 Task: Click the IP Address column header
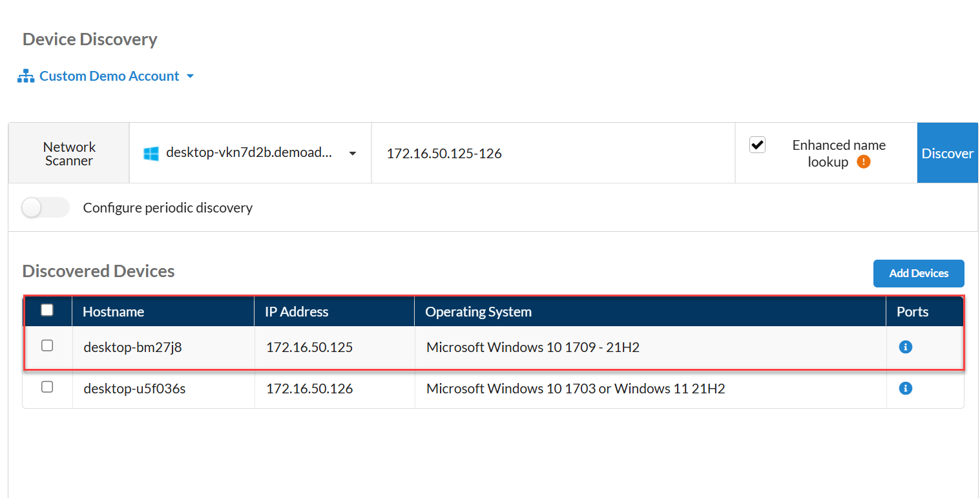pos(297,312)
